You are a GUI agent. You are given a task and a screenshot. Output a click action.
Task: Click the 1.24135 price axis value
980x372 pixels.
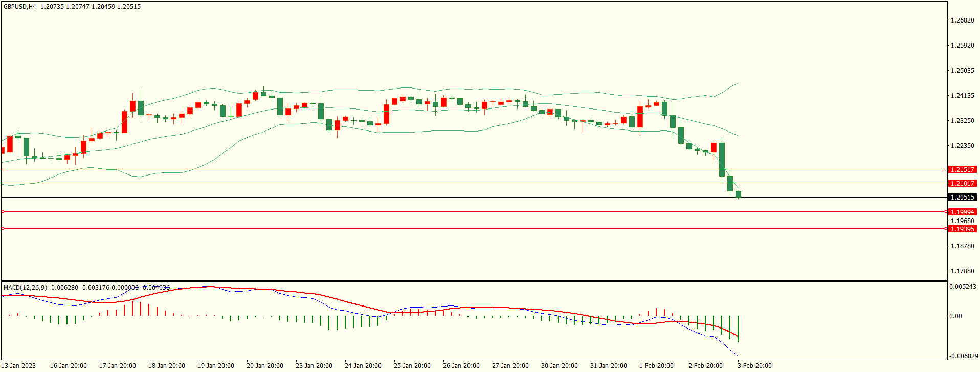tap(962, 96)
